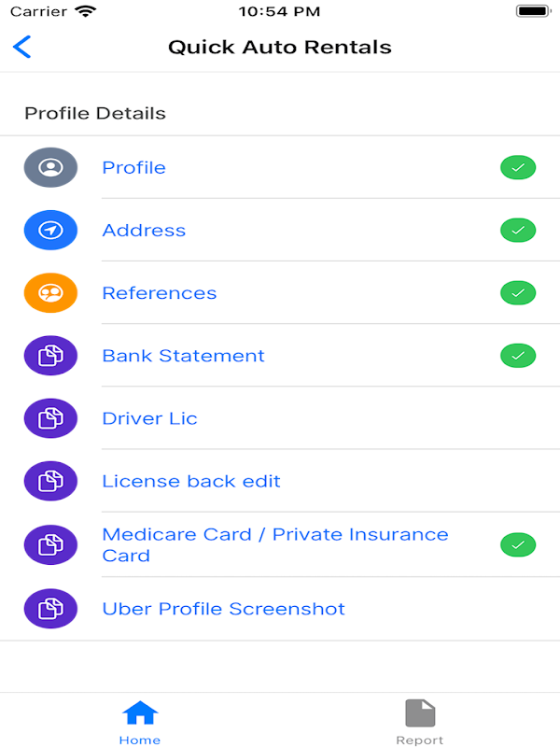Tap the Driver Lic document icon
The width and height of the screenshot is (560, 747).
[x=50, y=418]
